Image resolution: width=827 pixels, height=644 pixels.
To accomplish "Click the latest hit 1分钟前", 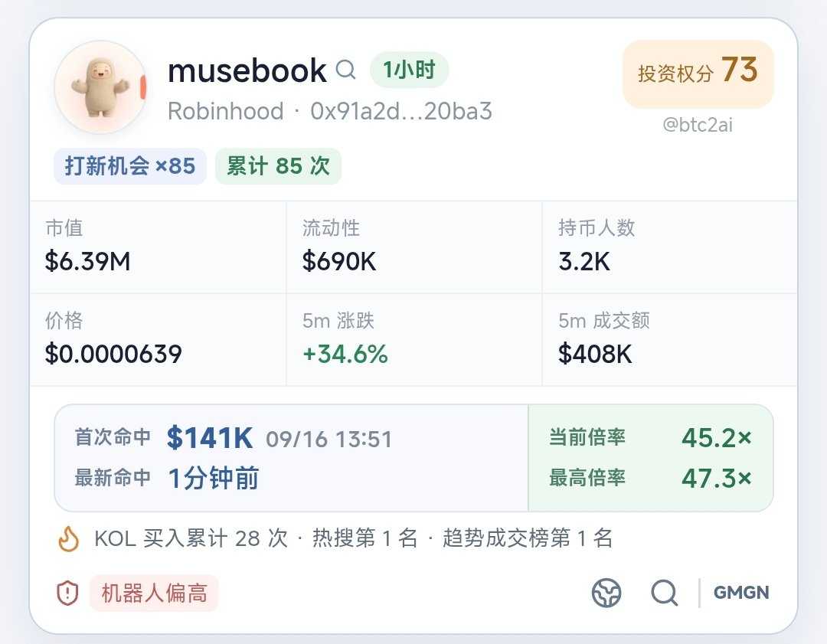I will (214, 479).
